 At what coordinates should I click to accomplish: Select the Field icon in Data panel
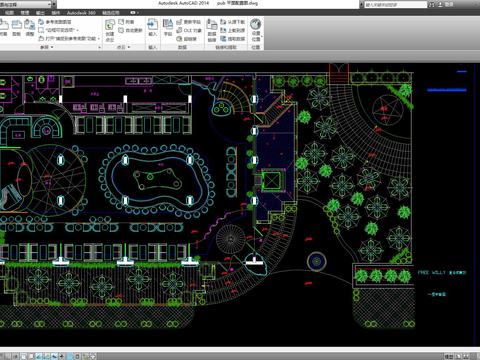click(168, 28)
